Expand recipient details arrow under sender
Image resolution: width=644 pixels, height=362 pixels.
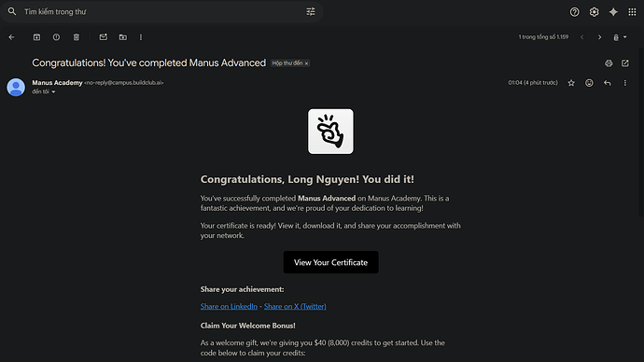pos(53,92)
